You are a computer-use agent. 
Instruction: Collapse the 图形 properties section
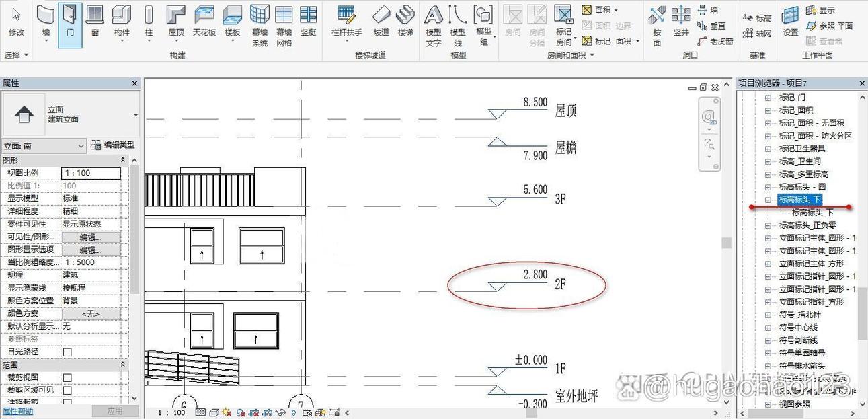(x=123, y=160)
